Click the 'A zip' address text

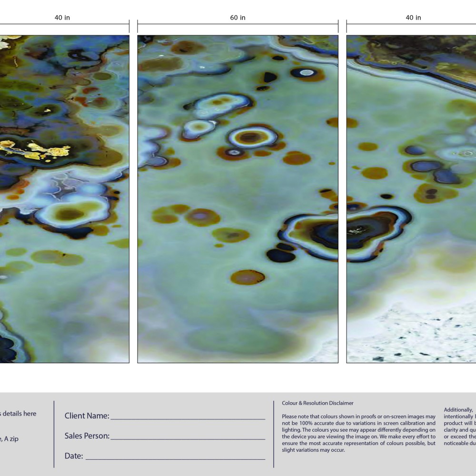[11, 439]
